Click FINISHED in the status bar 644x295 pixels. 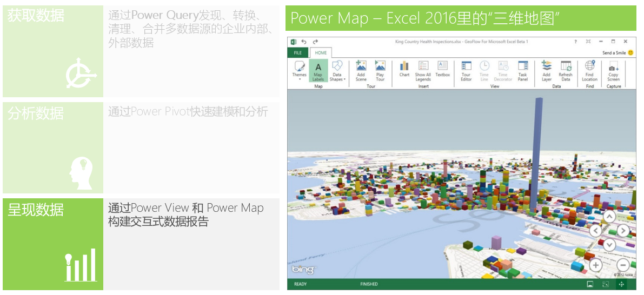(369, 284)
